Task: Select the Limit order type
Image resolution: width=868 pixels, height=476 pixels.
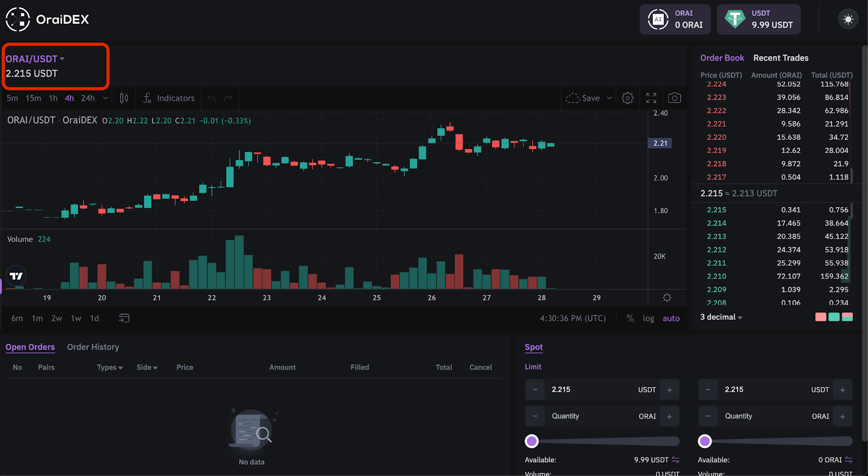Action: pyautogui.click(x=533, y=367)
